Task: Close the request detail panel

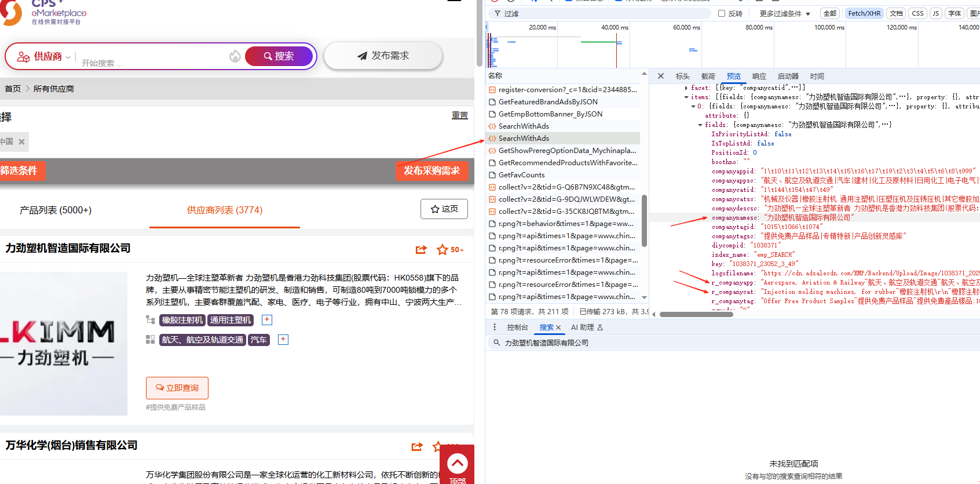Action: 661,76
